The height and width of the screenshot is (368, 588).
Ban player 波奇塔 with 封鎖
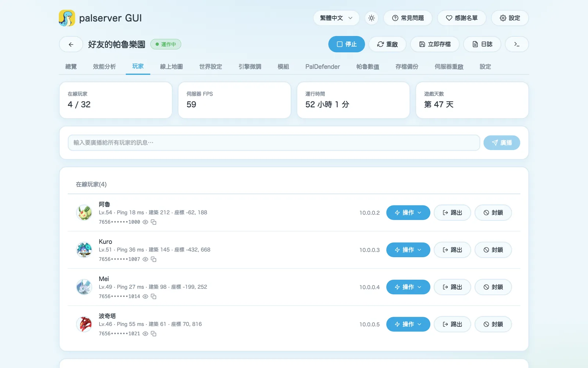tap(493, 324)
